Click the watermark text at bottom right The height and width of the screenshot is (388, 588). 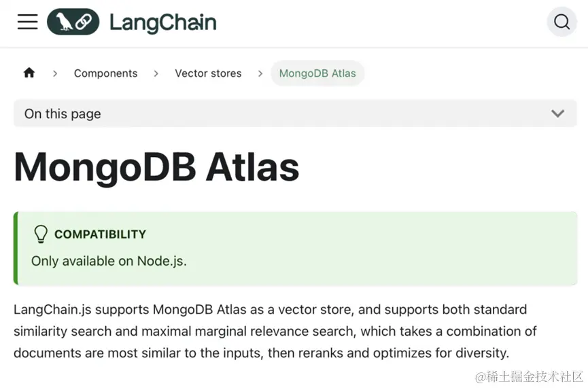[529, 376]
